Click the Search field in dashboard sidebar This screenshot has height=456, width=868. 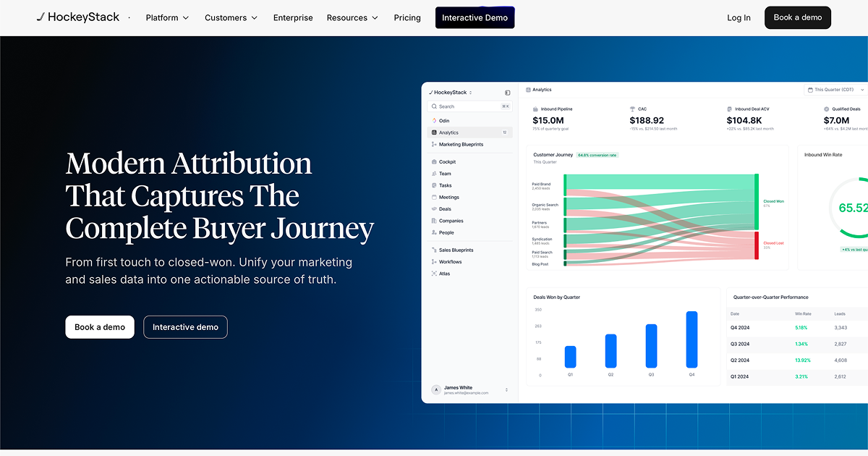pos(470,106)
